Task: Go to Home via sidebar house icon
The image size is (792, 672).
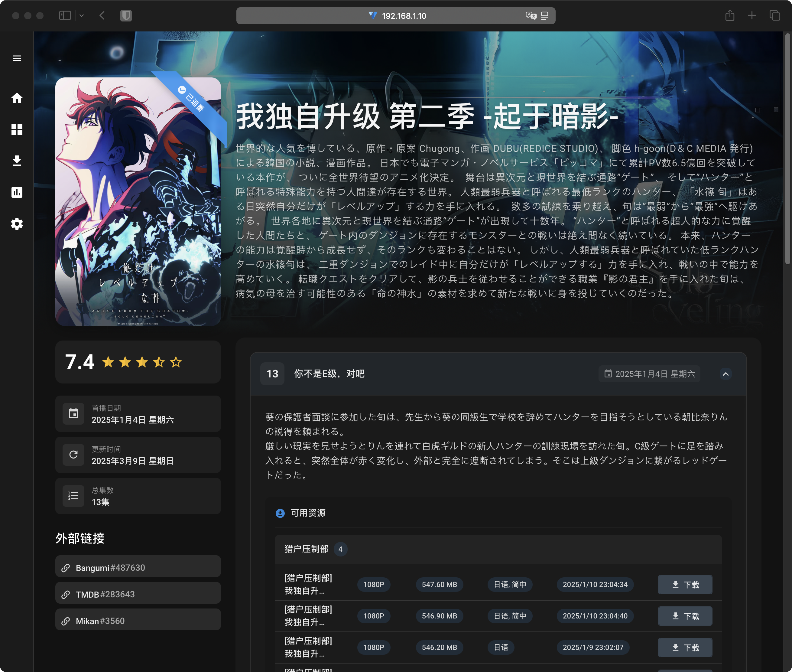Action: pyautogui.click(x=17, y=98)
